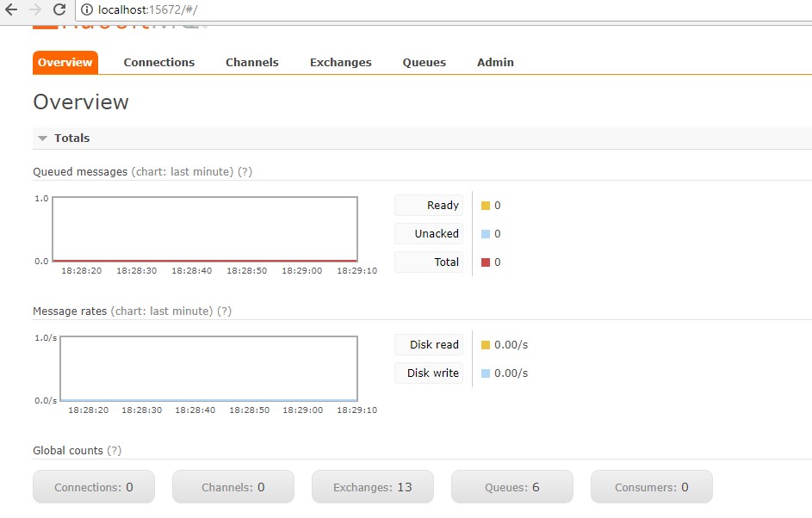812x518 pixels.
Task: Click the site info icon in the address bar
Action: pyautogui.click(x=86, y=9)
